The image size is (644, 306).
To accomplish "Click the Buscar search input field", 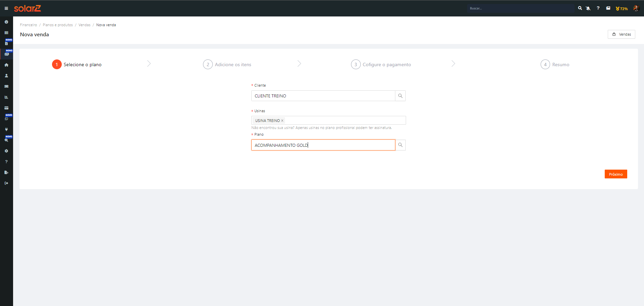I will click(520, 8).
